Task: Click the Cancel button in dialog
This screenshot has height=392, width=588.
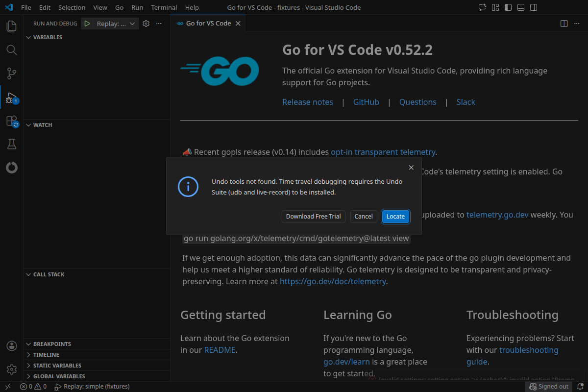Action: click(x=364, y=217)
